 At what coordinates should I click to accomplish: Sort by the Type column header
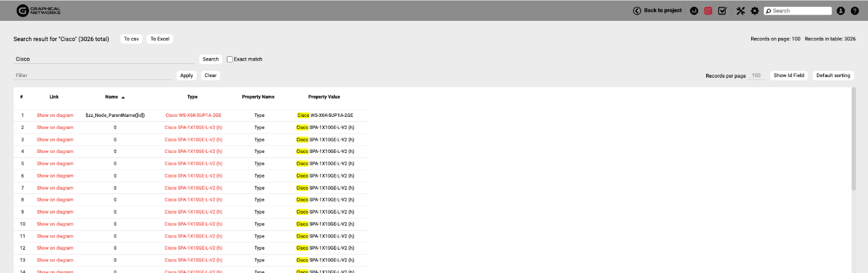pos(193,97)
